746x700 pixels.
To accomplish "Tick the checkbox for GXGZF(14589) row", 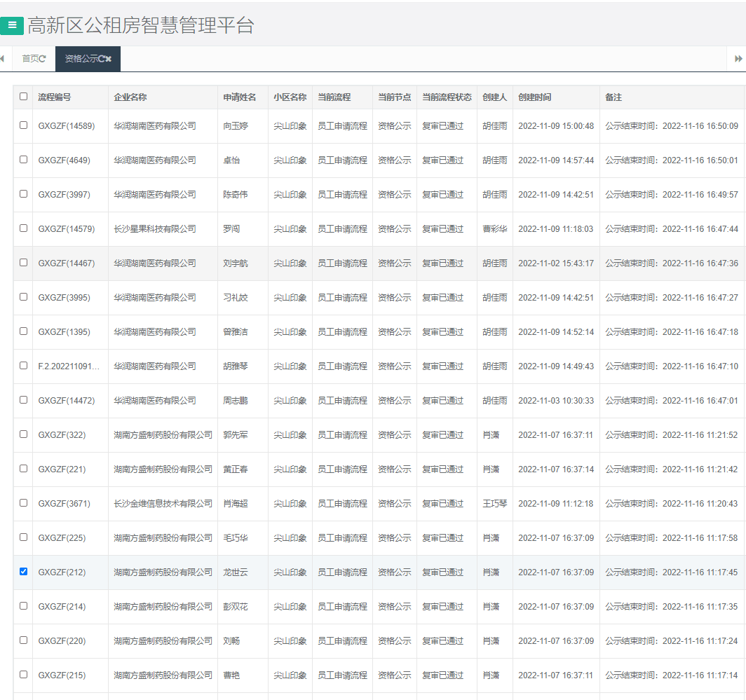I will pyautogui.click(x=24, y=125).
